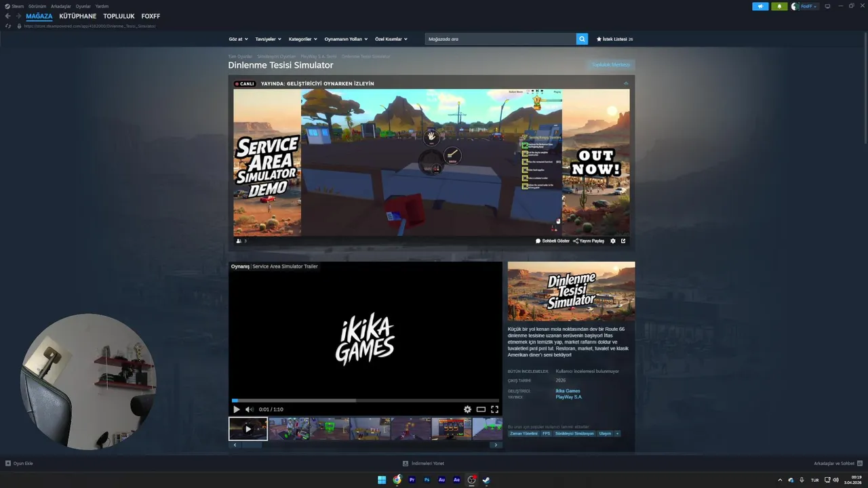Mute the trailer volume

point(249,409)
